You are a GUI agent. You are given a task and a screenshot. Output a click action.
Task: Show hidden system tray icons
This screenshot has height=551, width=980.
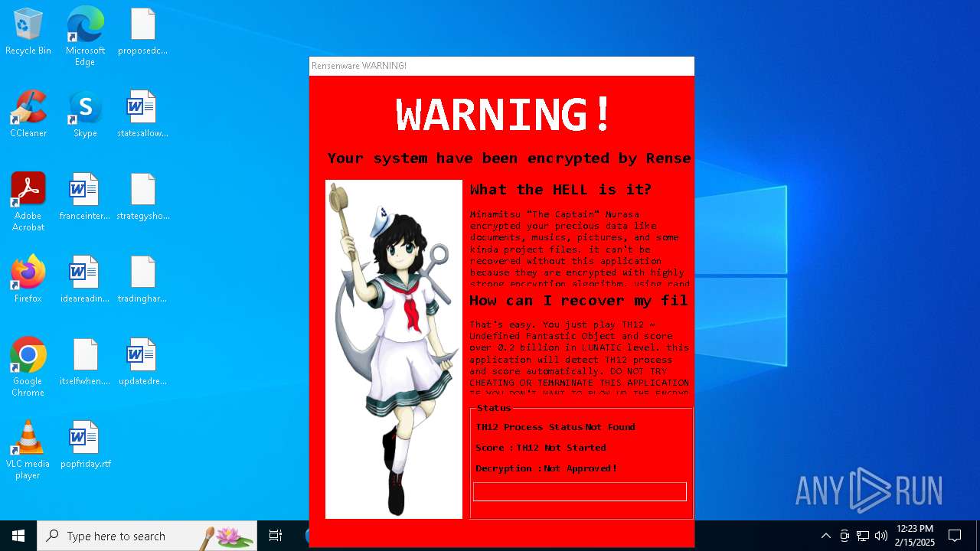(x=825, y=536)
